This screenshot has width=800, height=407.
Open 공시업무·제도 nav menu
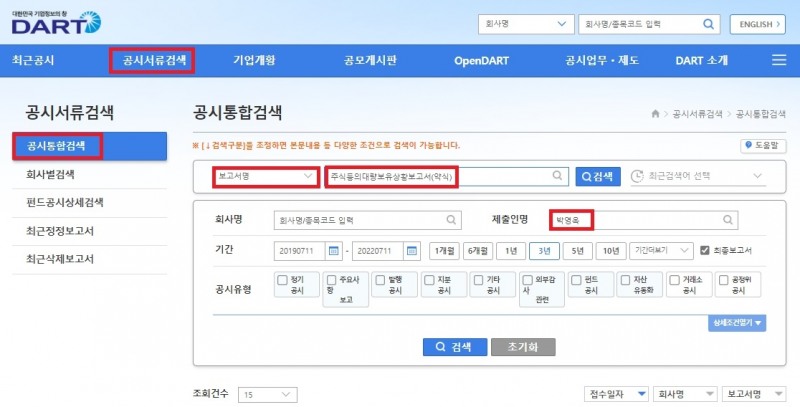(602, 60)
